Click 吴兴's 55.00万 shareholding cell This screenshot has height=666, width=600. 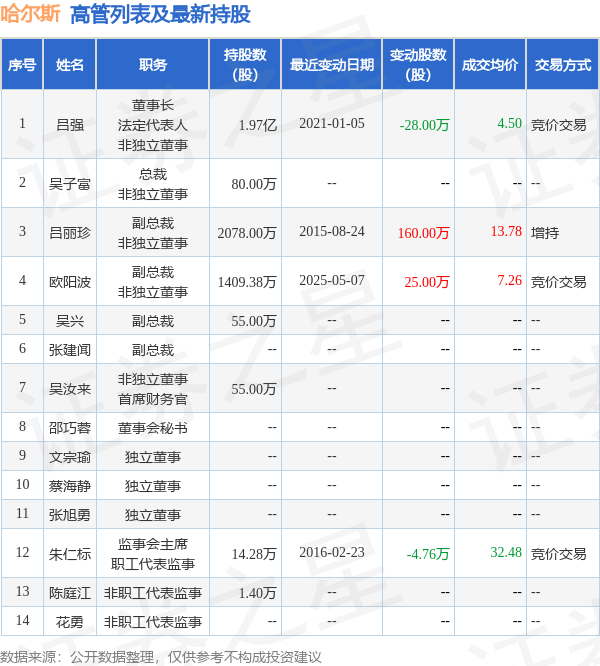[254, 321]
